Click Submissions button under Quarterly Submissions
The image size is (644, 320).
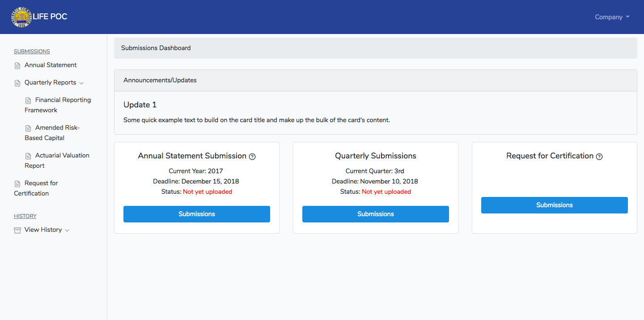click(x=376, y=214)
